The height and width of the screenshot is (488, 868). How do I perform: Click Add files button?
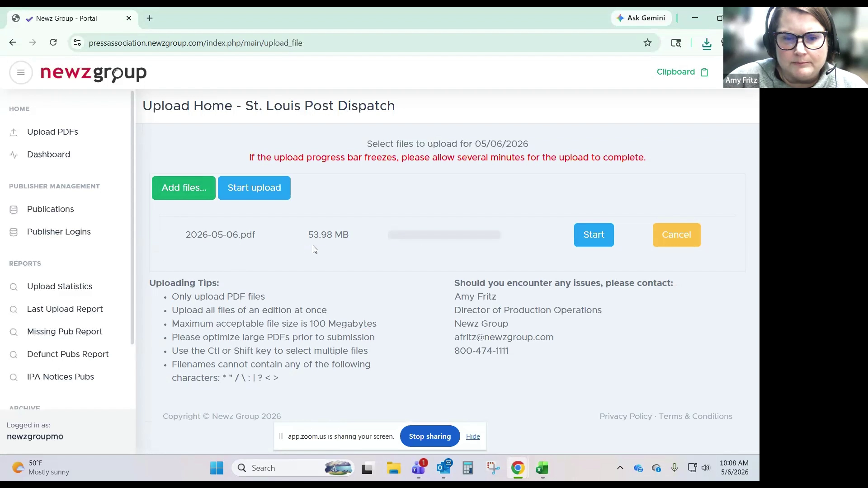pyautogui.click(x=184, y=188)
